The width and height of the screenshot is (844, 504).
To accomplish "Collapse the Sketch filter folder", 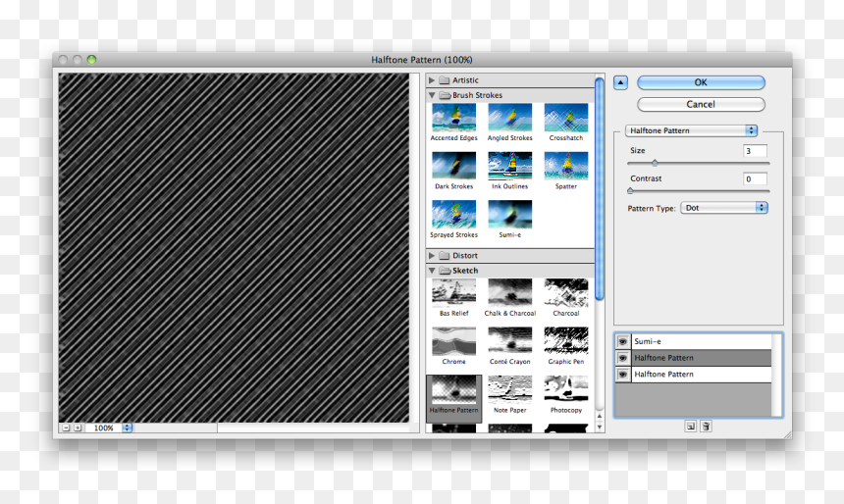I will (432, 271).
